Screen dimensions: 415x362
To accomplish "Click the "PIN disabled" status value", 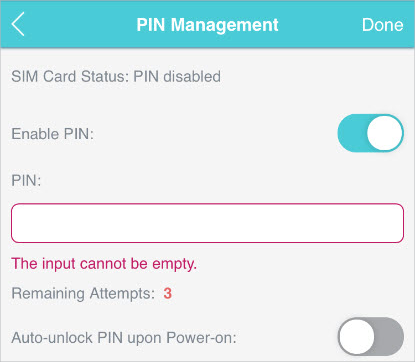I will pos(177,77).
